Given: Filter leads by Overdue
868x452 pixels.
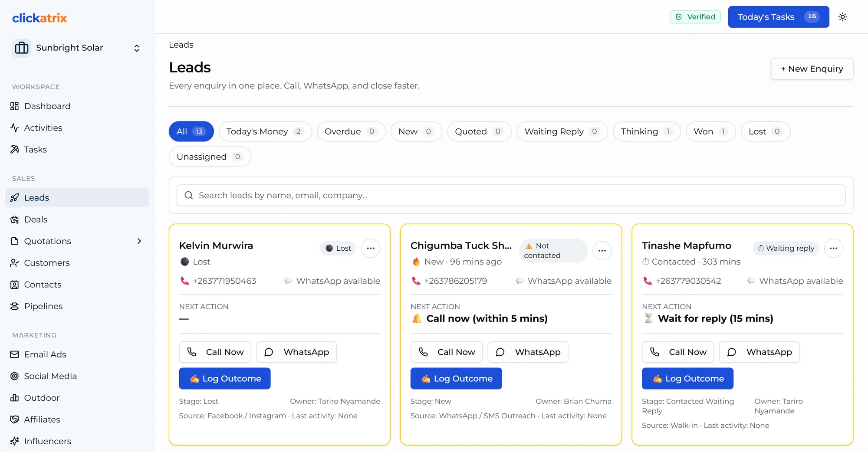Looking at the screenshot, I should point(351,131).
